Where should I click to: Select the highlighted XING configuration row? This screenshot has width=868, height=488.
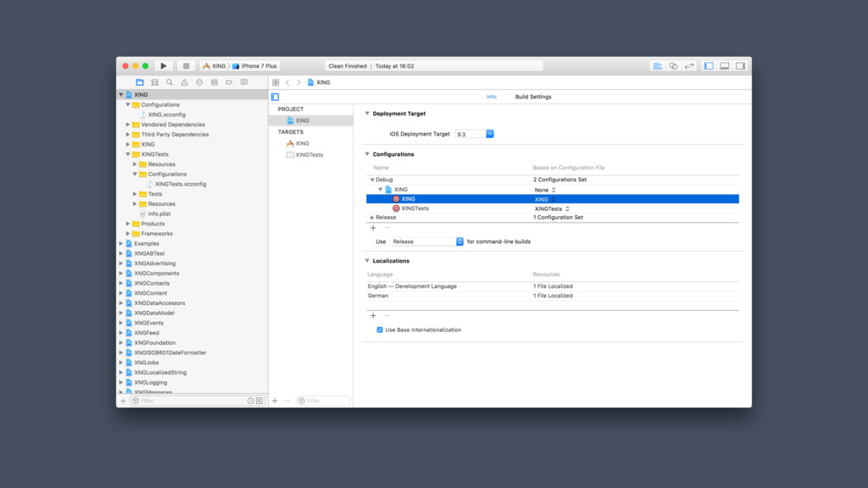(x=553, y=199)
